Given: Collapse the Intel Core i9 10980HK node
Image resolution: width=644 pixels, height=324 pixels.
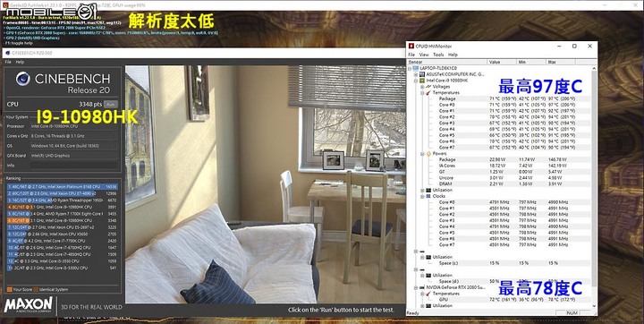Looking at the screenshot, I should coord(416,81).
